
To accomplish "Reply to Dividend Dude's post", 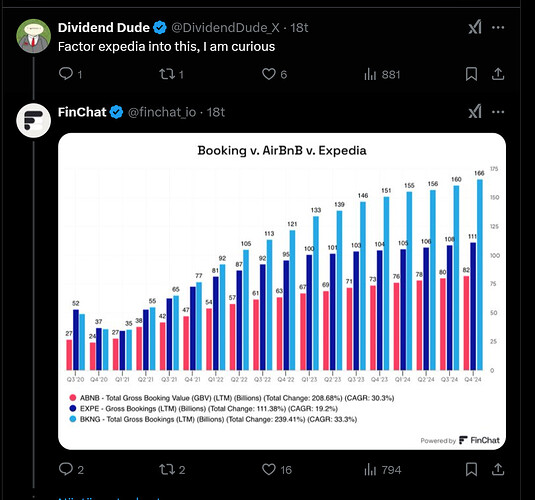I will tap(70, 74).
